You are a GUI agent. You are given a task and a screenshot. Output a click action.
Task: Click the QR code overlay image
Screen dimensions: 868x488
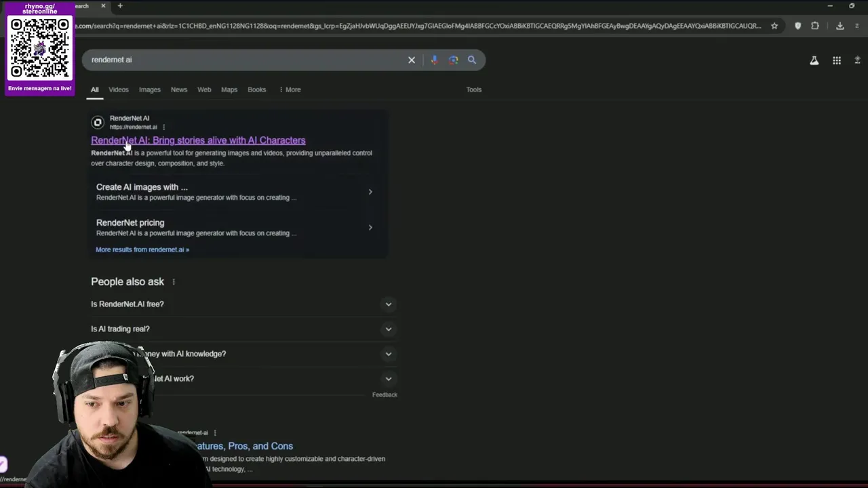(39, 47)
